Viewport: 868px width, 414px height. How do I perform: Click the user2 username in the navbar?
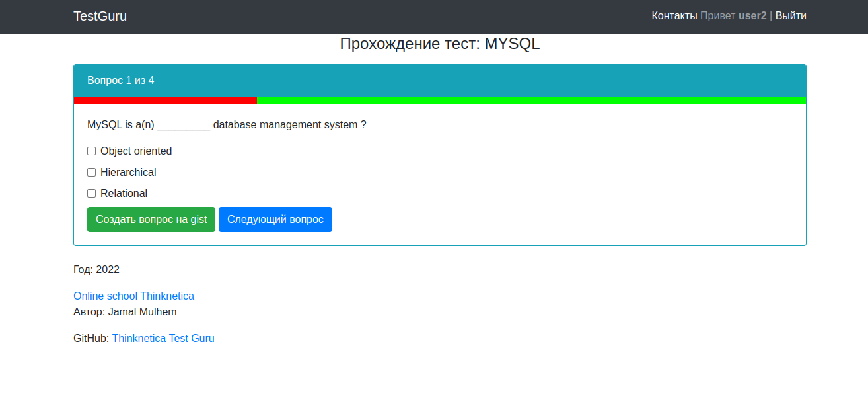(x=752, y=16)
